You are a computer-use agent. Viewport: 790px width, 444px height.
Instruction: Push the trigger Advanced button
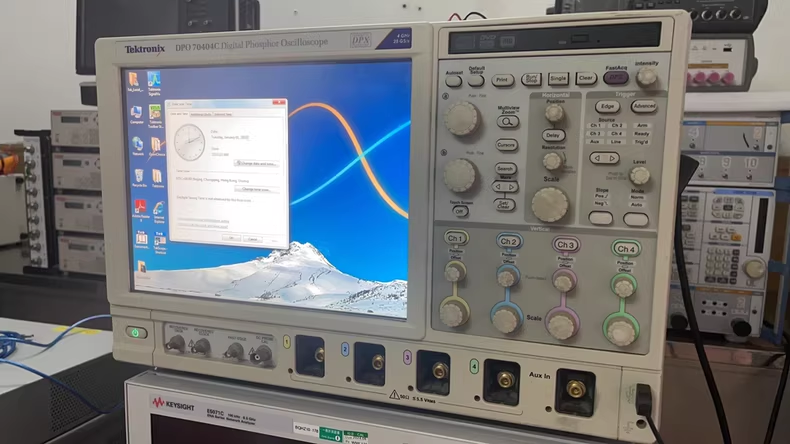tap(644, 106)
